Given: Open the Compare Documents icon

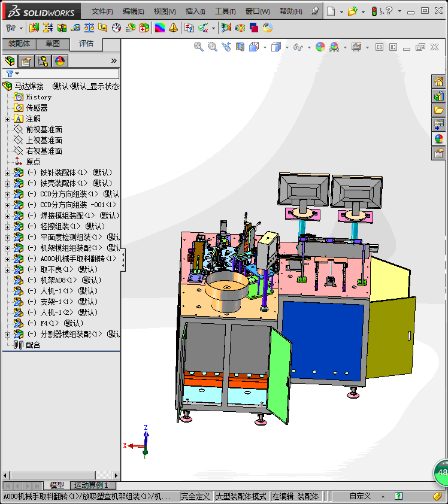Looking at the screenshot, I should (x=189, y=28).
